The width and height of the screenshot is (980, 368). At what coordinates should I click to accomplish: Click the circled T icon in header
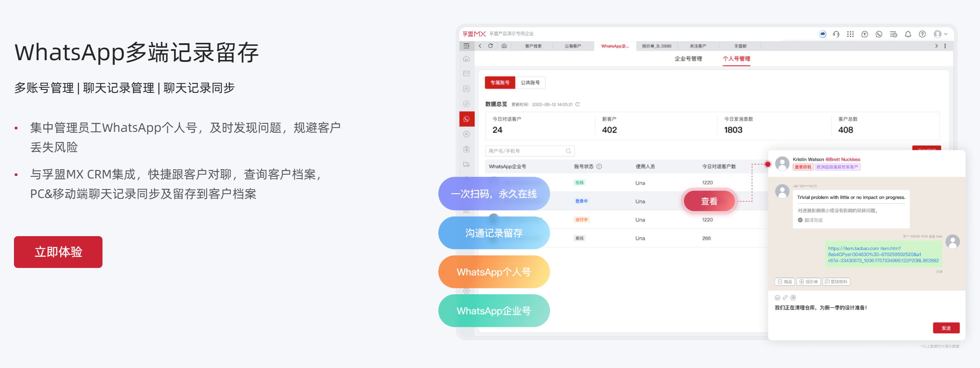click(x=864, y=34)
